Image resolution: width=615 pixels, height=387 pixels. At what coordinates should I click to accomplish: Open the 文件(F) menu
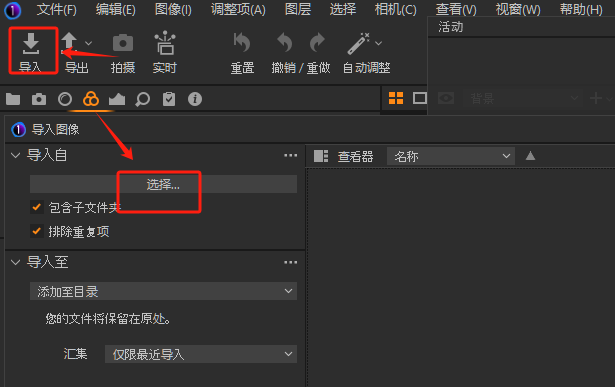[56, 9]
